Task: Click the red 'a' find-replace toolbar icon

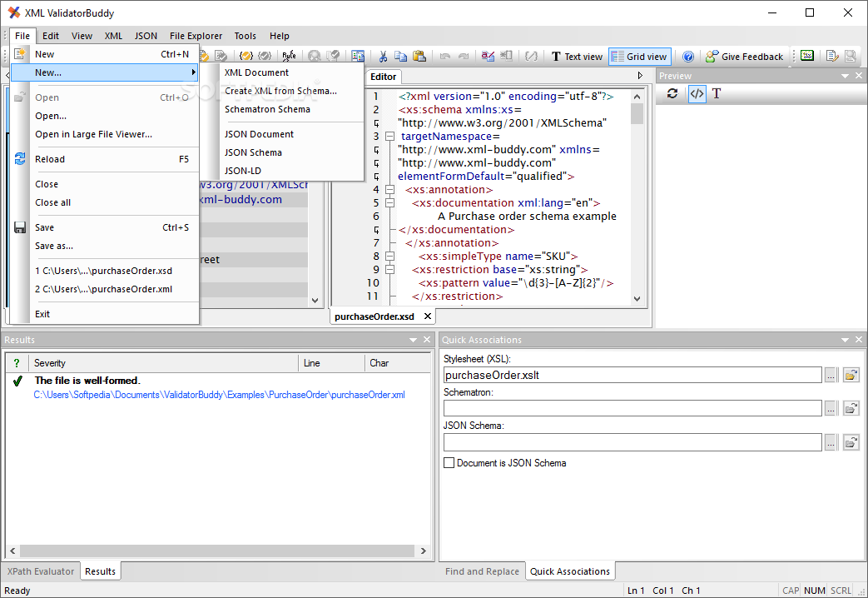Action: 488,56
